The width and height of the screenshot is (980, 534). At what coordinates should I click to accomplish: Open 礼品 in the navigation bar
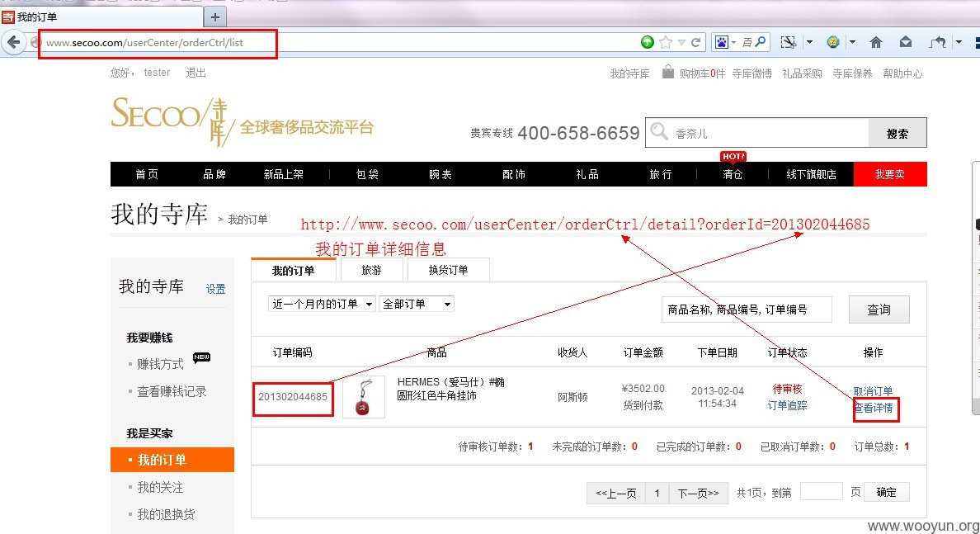pyautogui.click(x=587, y=174)
